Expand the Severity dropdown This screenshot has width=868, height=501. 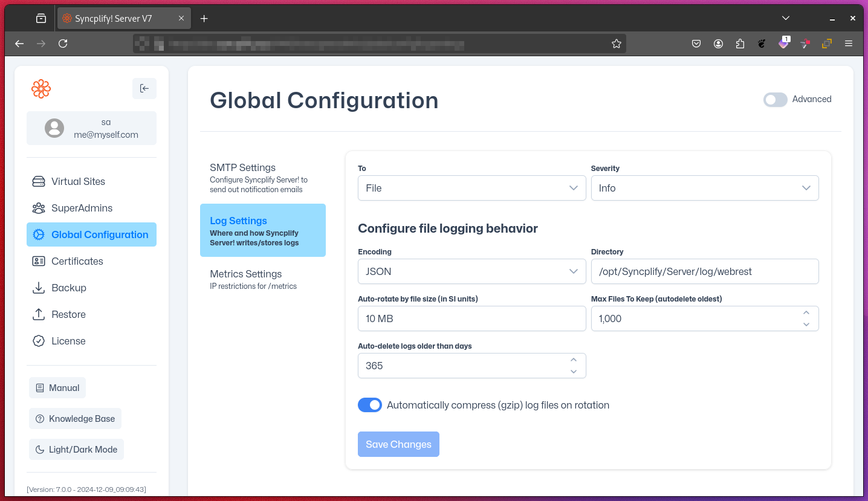[704, 188]
